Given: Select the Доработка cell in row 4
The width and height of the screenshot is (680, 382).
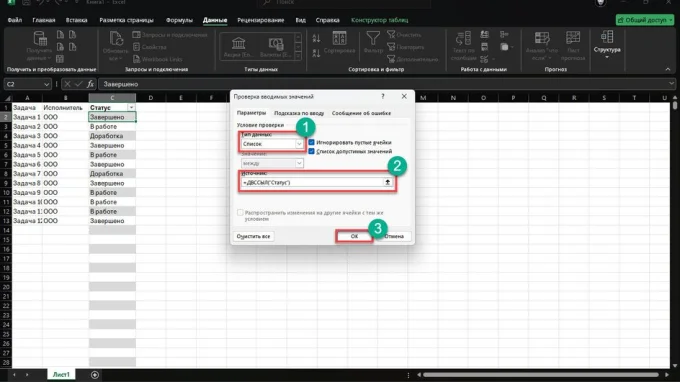Looking at the screenshot, I should click(112, 136).
